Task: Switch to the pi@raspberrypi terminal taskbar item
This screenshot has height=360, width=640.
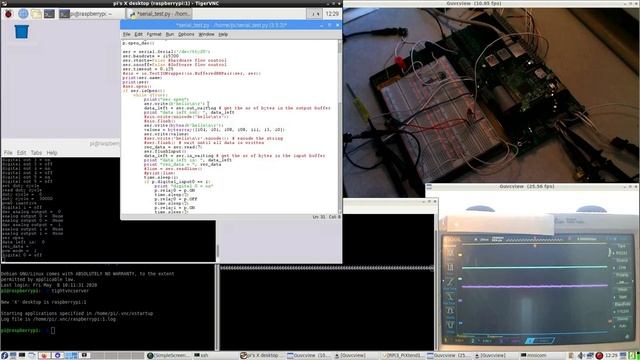Action: click(91, 14)
